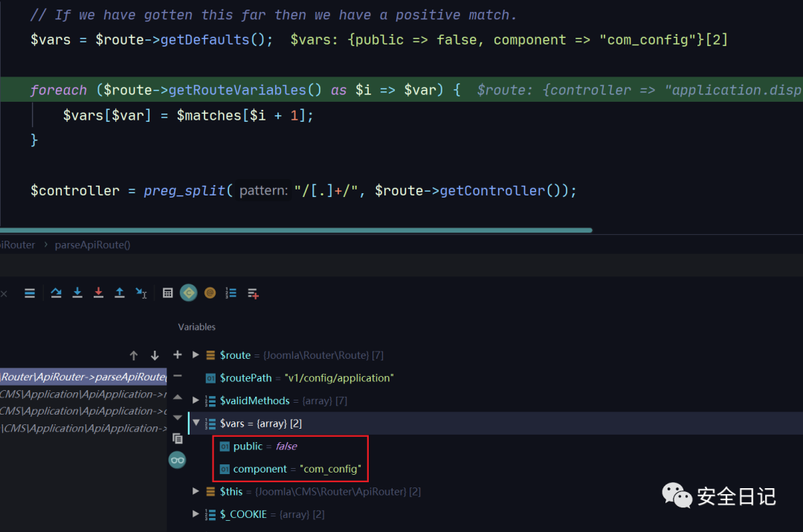The height and width of the screenshot is (532, 803).
Task: Click the add-to-watches icon with red plus
Action: coord(253,293)
